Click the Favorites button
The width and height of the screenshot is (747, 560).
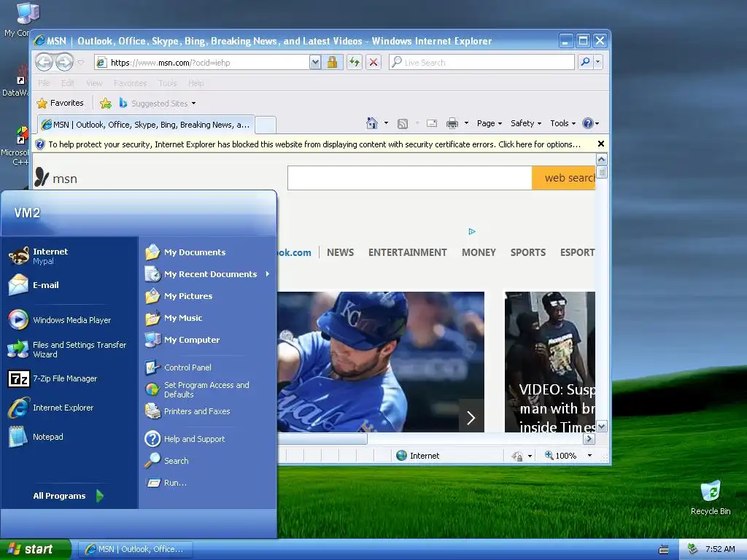tap(61, 104)
